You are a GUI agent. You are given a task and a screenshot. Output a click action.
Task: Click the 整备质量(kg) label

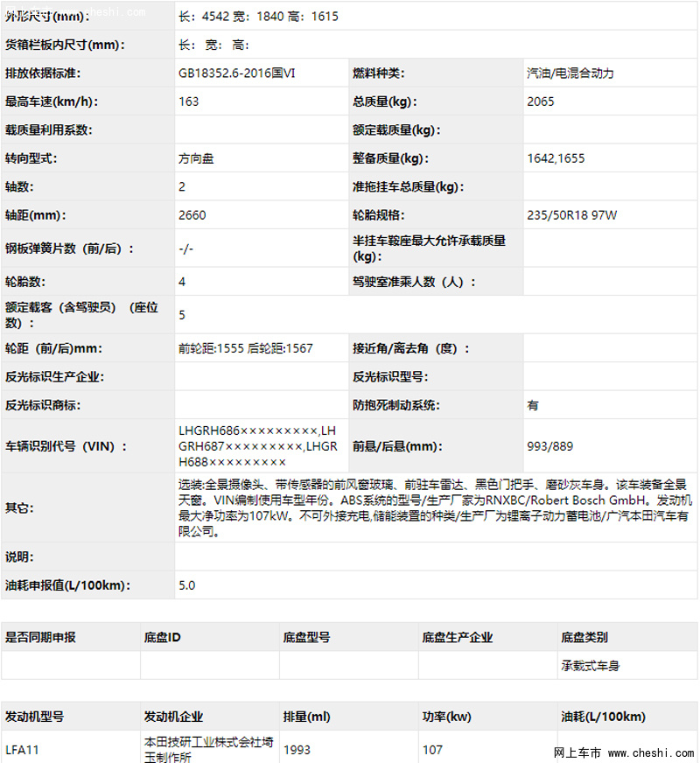coord(390,158)
